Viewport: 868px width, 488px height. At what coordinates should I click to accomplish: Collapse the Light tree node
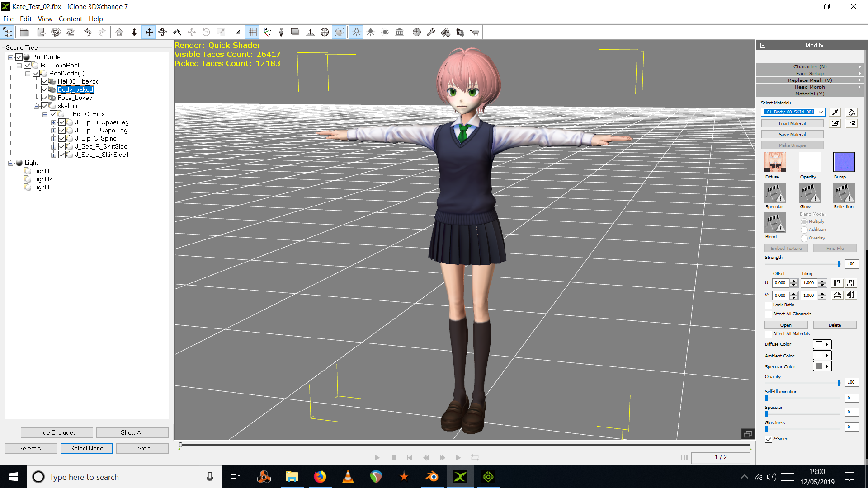10,163
